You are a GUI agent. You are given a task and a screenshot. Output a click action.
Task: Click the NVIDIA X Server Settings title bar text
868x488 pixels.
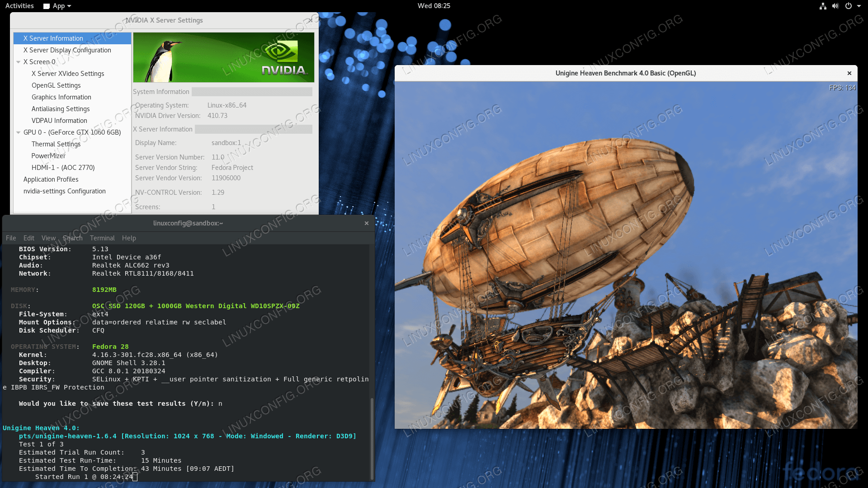point(164,20)
